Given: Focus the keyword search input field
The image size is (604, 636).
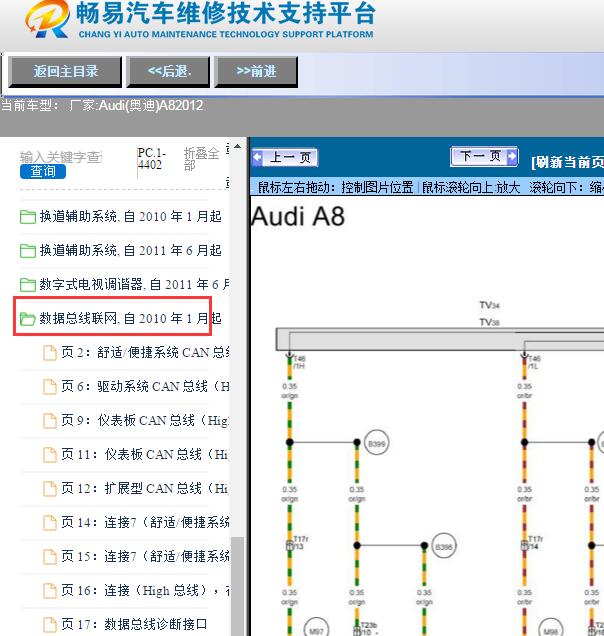Looking at the screenshot, I should (x=61, y=157).
